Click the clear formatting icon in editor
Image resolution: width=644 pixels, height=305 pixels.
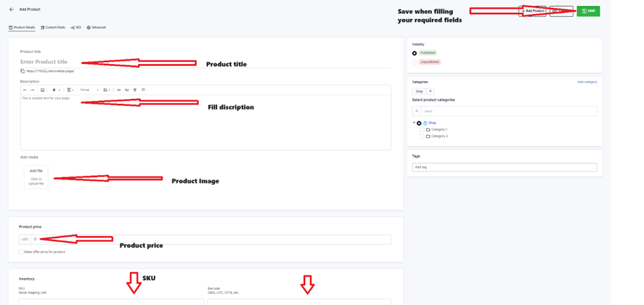coord(135,90)
